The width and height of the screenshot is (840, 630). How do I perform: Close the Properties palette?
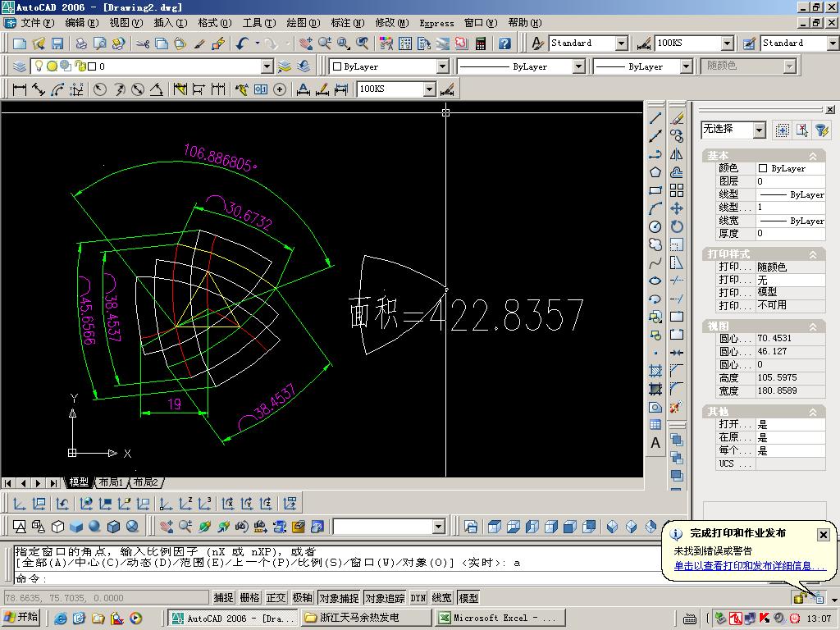click(x=830, y=110)
